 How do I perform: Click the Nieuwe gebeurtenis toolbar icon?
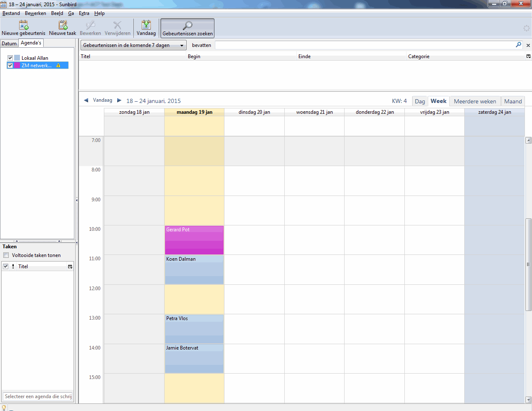coord(24,25)
